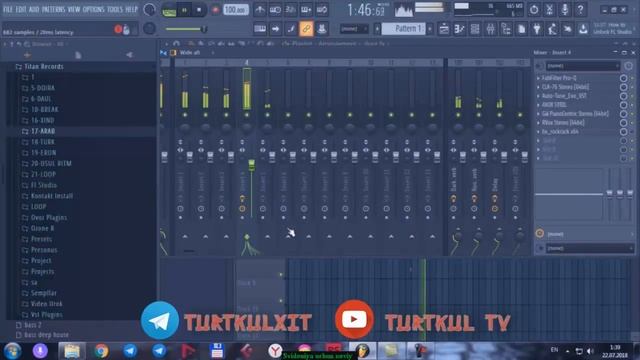Open the playlist view icon
The width and height of the screenshot is (640, 360).
tap(444, 29)
